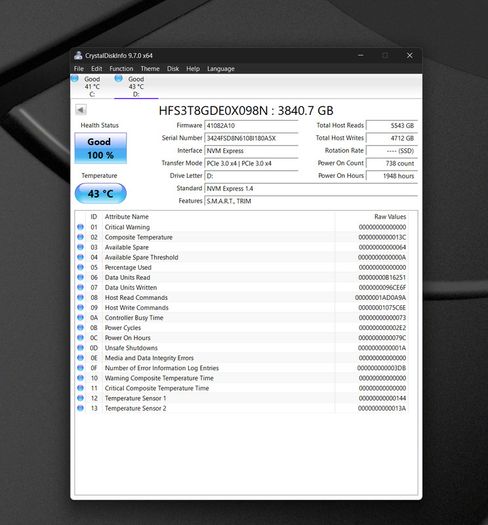Click the ID column header

pyautogui.click(x=94, y=217)
